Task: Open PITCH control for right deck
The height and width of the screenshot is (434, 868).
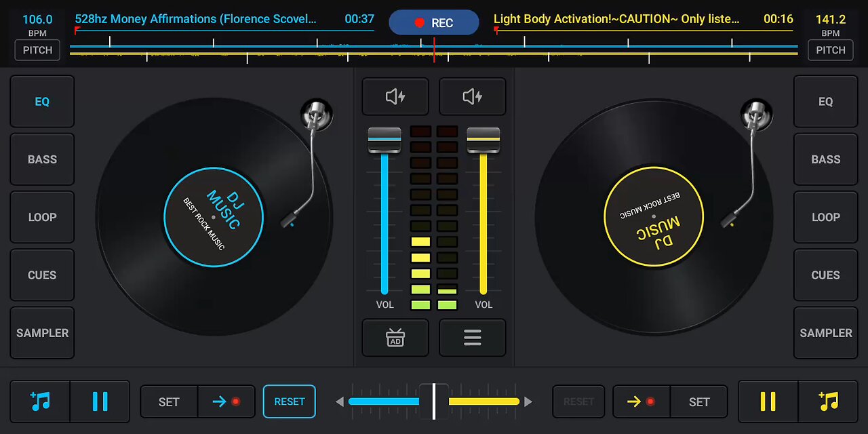Action: click(830, 50)
